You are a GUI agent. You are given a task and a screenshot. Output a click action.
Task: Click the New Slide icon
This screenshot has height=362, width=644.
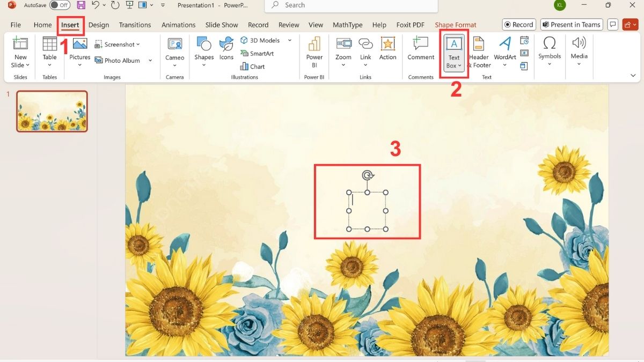coord(20,44)
